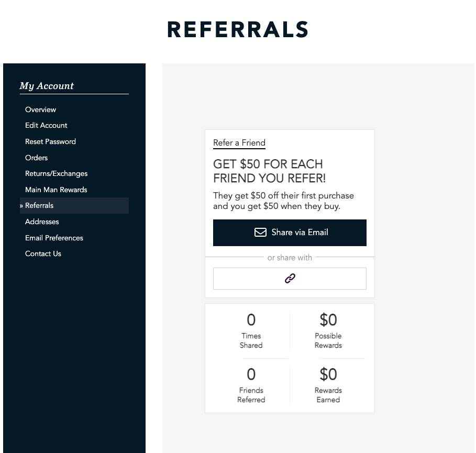Go to Edit Account in sidebar

click(x=46, y=125)
